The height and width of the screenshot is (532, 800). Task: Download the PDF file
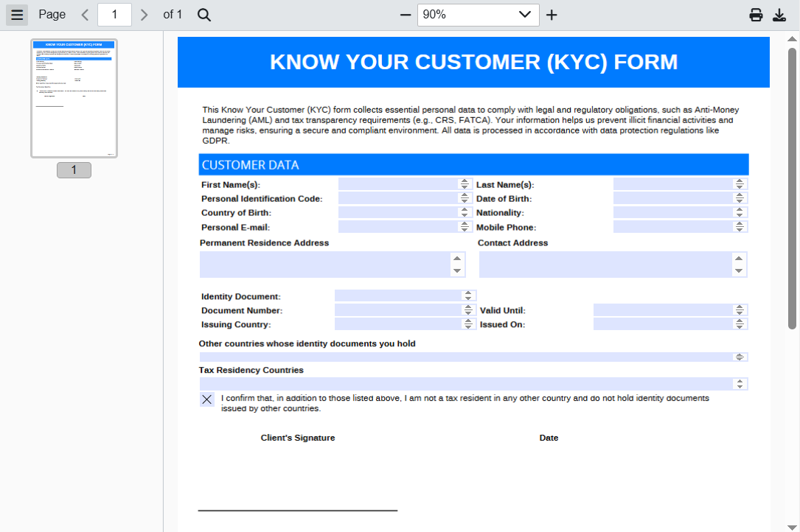point(779,15)
